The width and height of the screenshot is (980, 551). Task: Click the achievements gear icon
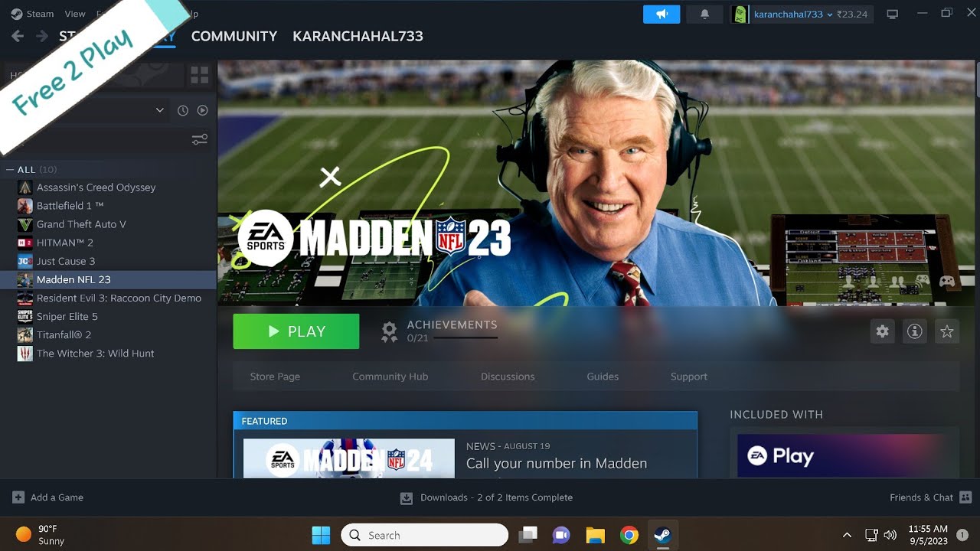click(x=390, y=331)
